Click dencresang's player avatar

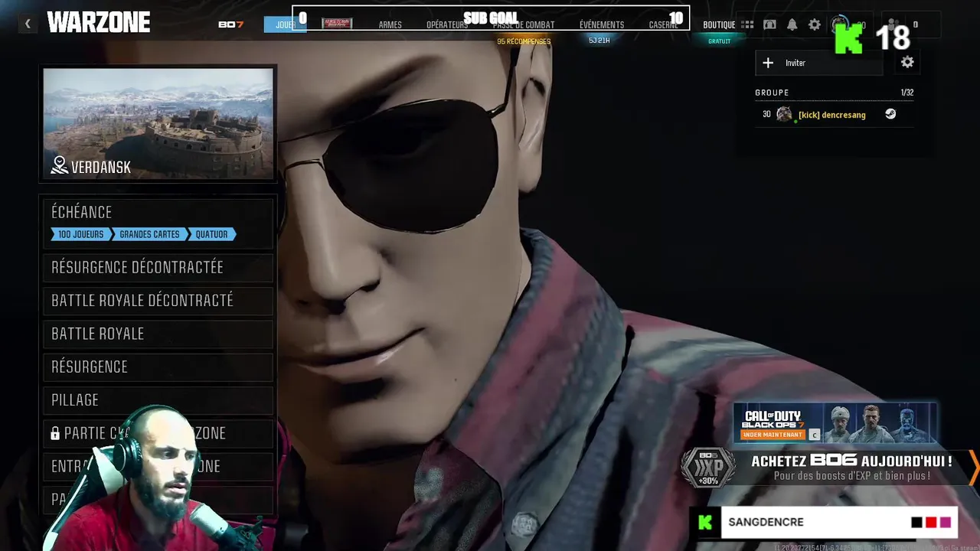point(784,114)
